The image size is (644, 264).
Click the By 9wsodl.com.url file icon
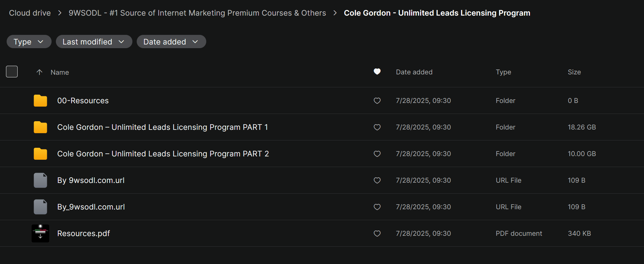[40, 180]
